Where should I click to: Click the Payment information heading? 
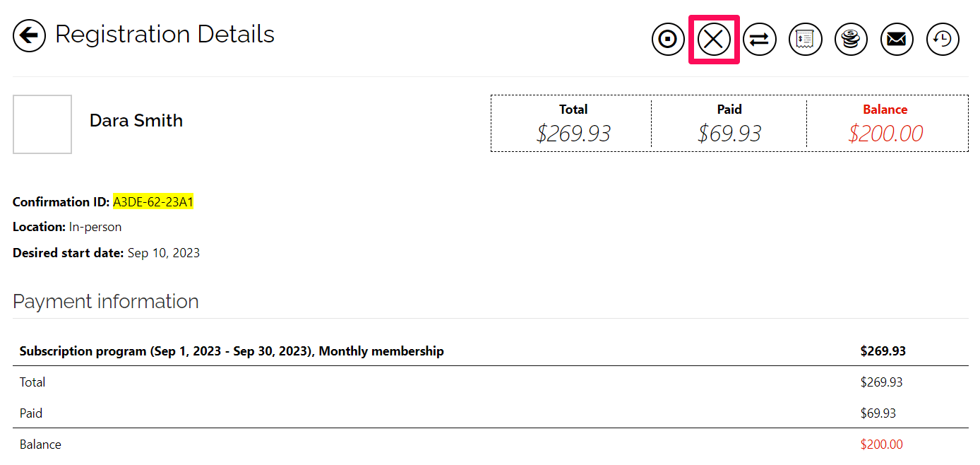click(106, 302)
